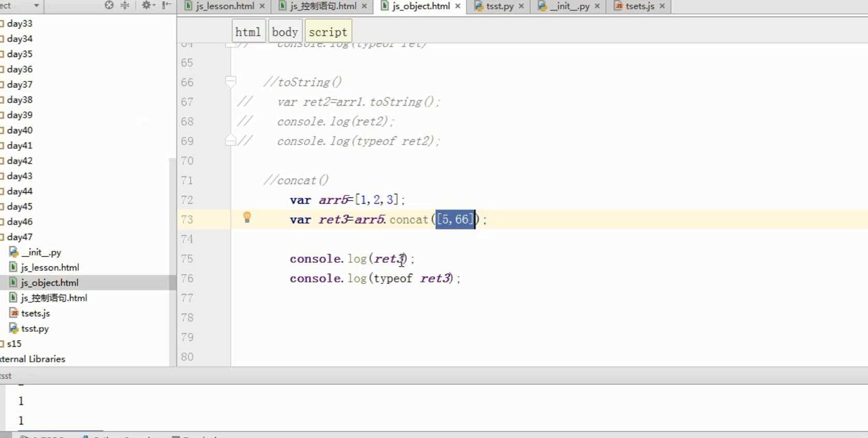
Task: Click the tsst run panel header
Action: click(x=434, y=376)
